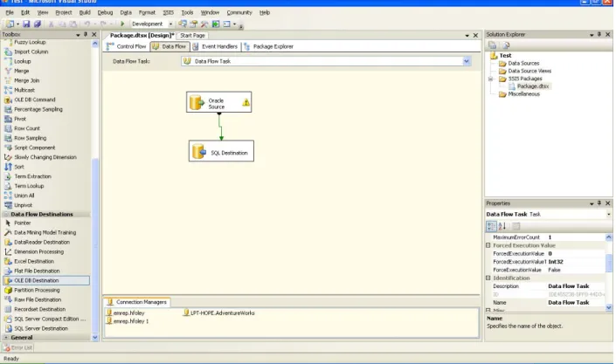
Task: Switch to the Event Handlers tab
Action: coord(215,46)
